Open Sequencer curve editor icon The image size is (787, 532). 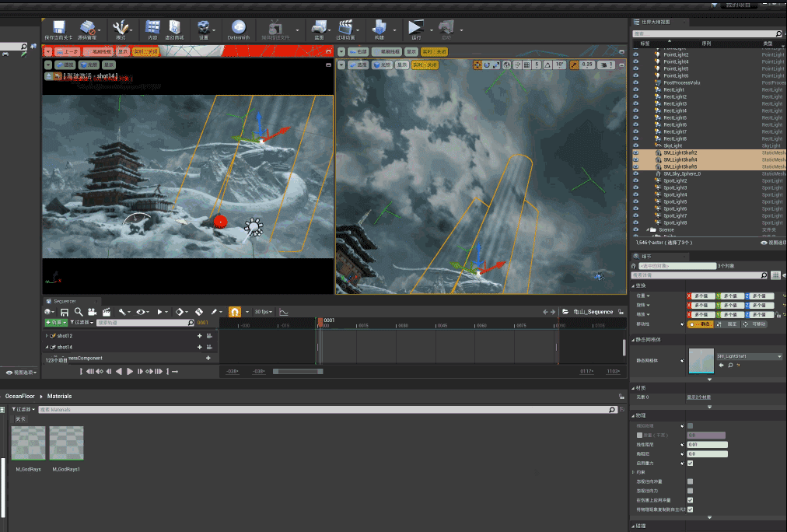[284, 312]
